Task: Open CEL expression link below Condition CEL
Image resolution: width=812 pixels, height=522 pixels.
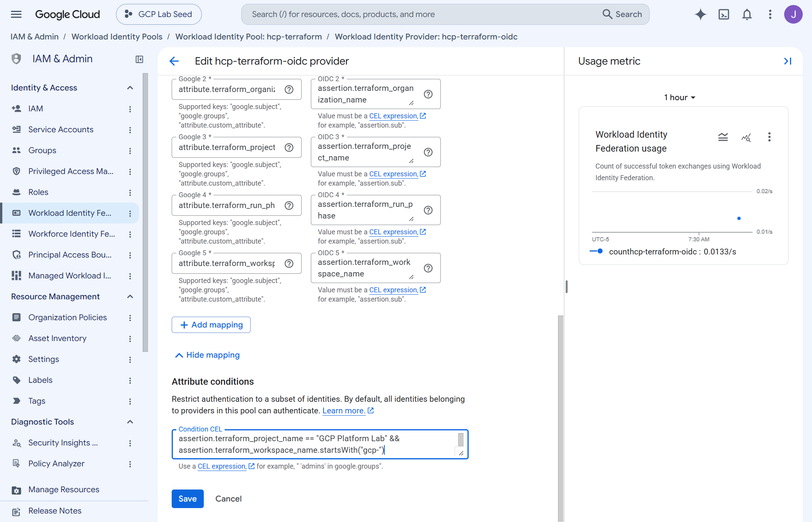Action: (226, 466)
